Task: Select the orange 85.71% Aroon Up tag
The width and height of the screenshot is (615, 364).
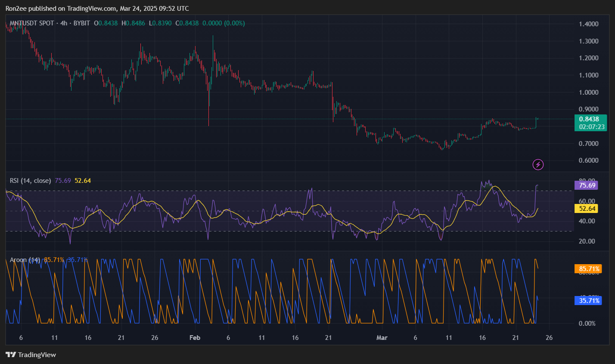Action: 589,269
